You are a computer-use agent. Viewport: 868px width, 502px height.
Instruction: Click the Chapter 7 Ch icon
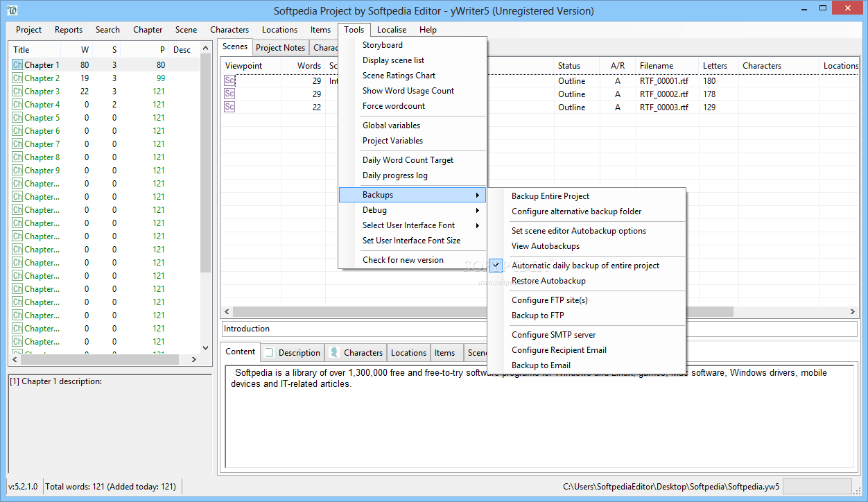point(17,144)
